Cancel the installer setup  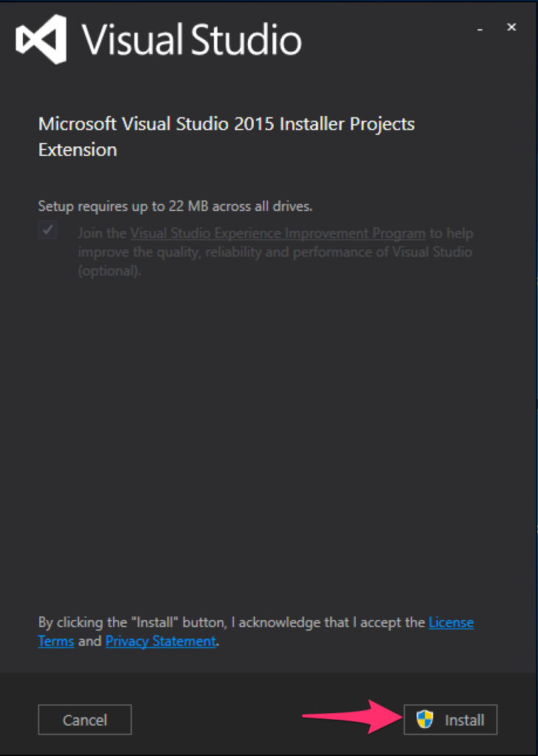[85, 719]
